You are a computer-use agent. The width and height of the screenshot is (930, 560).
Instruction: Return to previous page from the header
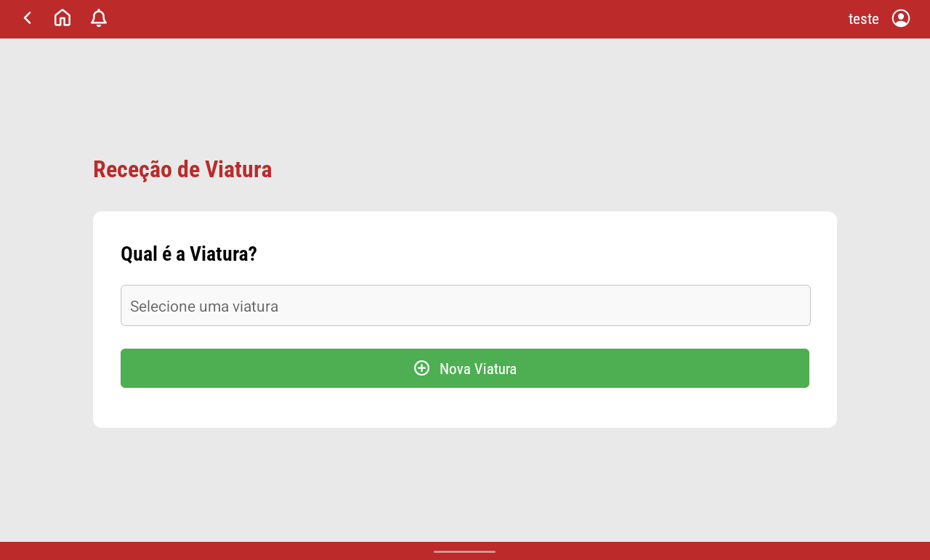click(x=27, y=18)
